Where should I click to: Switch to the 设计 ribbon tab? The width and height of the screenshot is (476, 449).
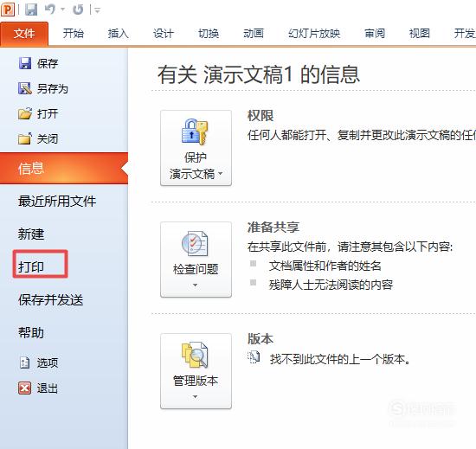pos(163,33)
